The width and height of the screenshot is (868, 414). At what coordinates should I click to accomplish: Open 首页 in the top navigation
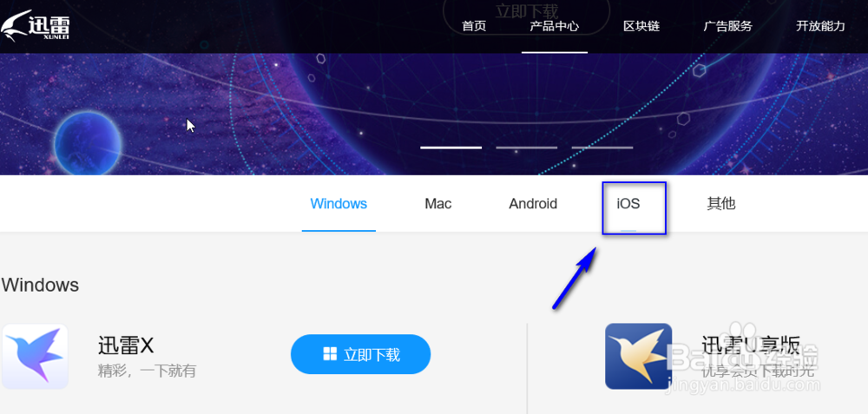(x=474, y=26)
